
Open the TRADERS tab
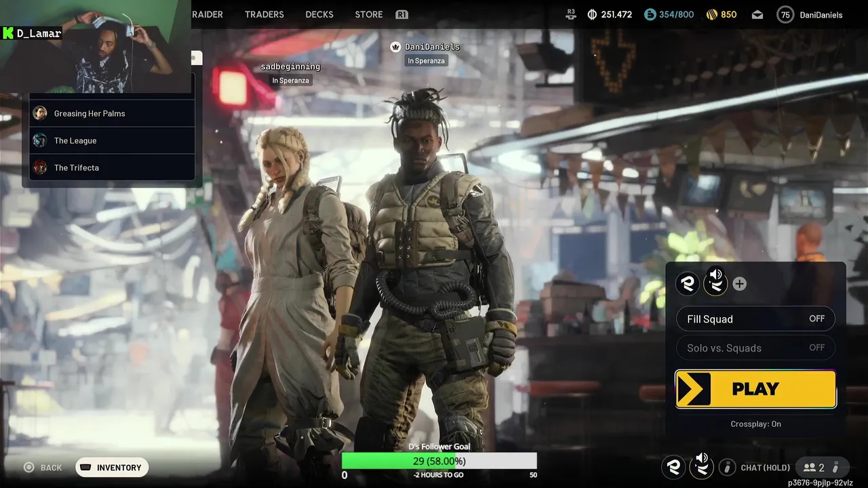click(264, 14)
